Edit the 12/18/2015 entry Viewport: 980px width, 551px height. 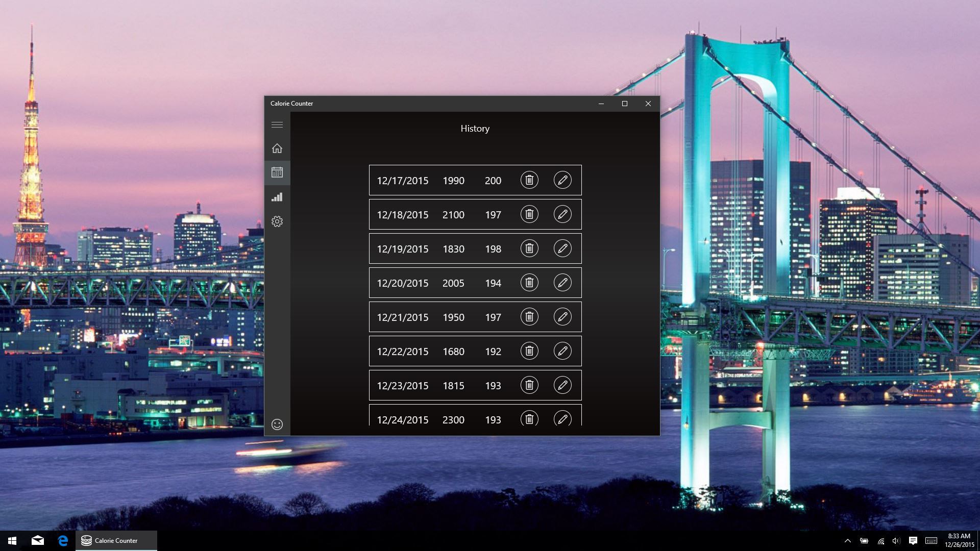pyautogui.click(x=562, y=214)
